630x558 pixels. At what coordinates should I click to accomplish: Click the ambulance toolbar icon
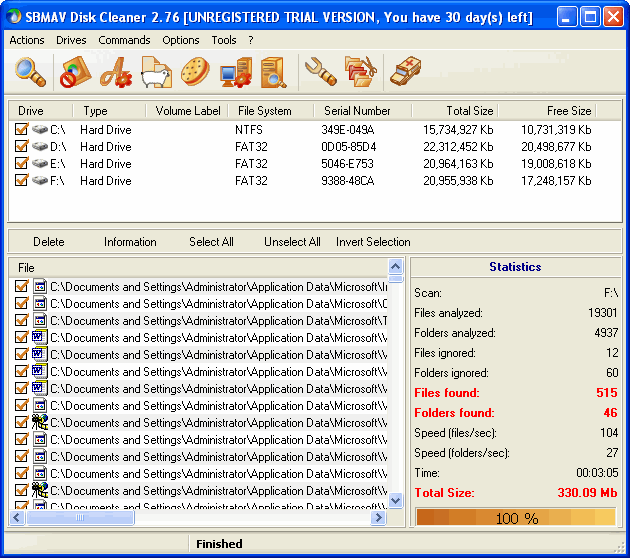pyautogui.click(x=405, y=71)
